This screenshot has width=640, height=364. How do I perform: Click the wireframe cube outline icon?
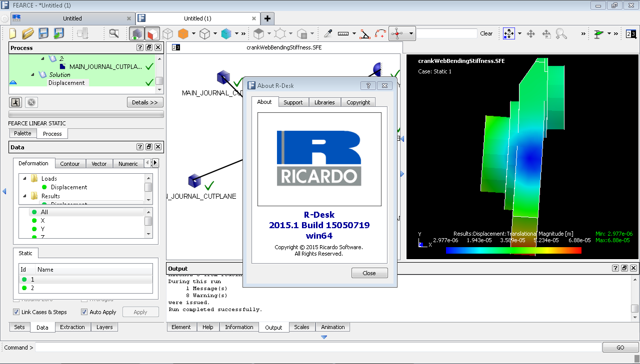point(204,33)
